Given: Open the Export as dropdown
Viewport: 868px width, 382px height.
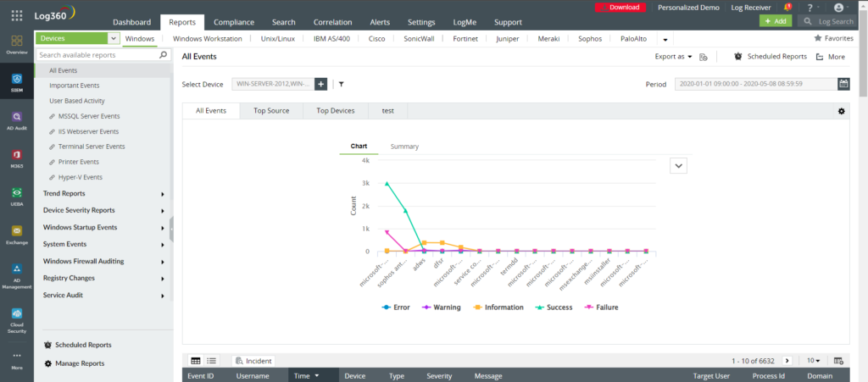Looking at the screenshot, I should coord(674,57).
